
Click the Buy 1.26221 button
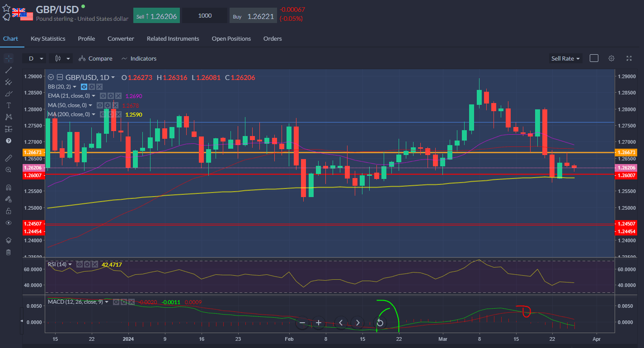tap(253, 15)
